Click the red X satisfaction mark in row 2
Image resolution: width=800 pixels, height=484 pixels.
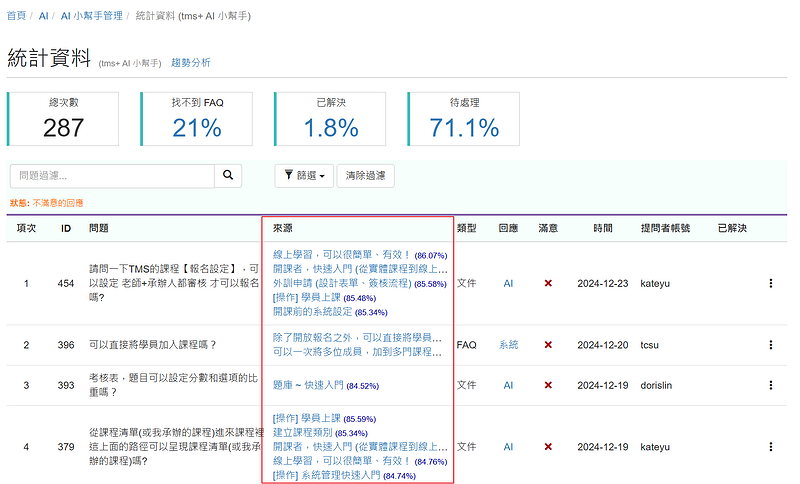(548, 345)
